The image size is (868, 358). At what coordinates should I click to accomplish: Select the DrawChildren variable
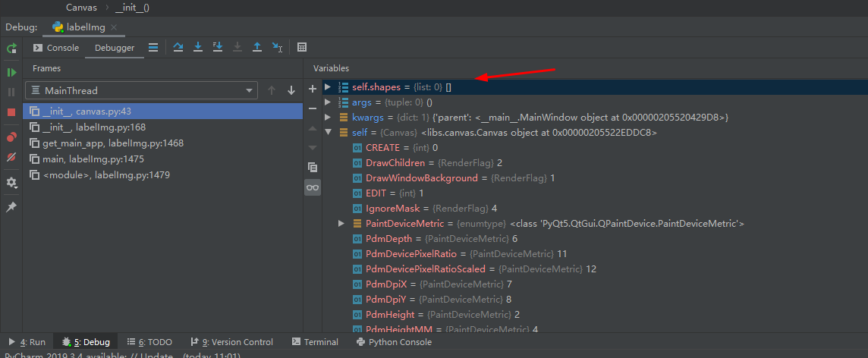point(595,162)
